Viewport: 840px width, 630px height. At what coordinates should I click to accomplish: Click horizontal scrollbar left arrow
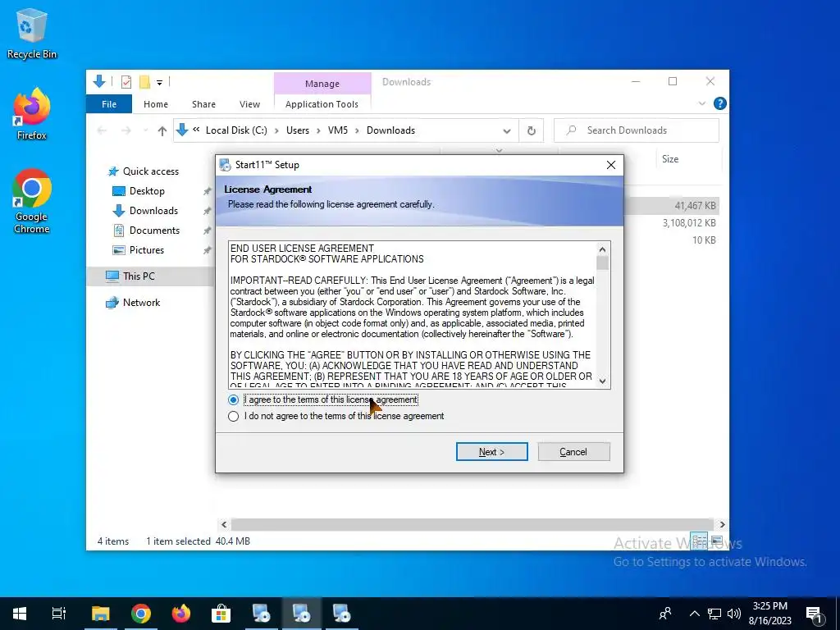coord(224,524)
